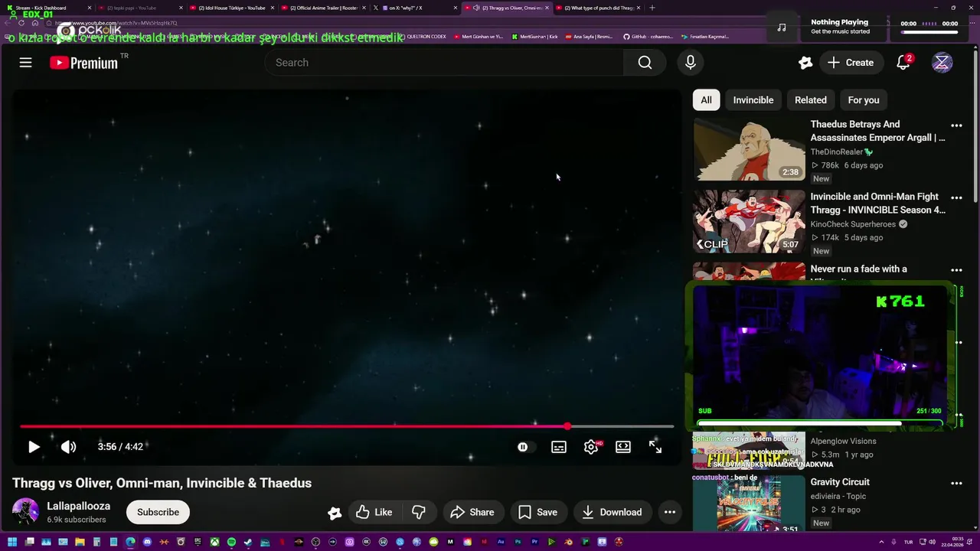This screenshot has height=551, width=980.
Task: Start voice search with the microphone
Action: click(690, 63)
